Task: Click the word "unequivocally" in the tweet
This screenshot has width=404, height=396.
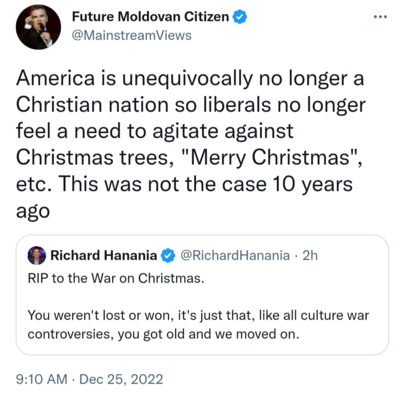Action: (187, 79)
